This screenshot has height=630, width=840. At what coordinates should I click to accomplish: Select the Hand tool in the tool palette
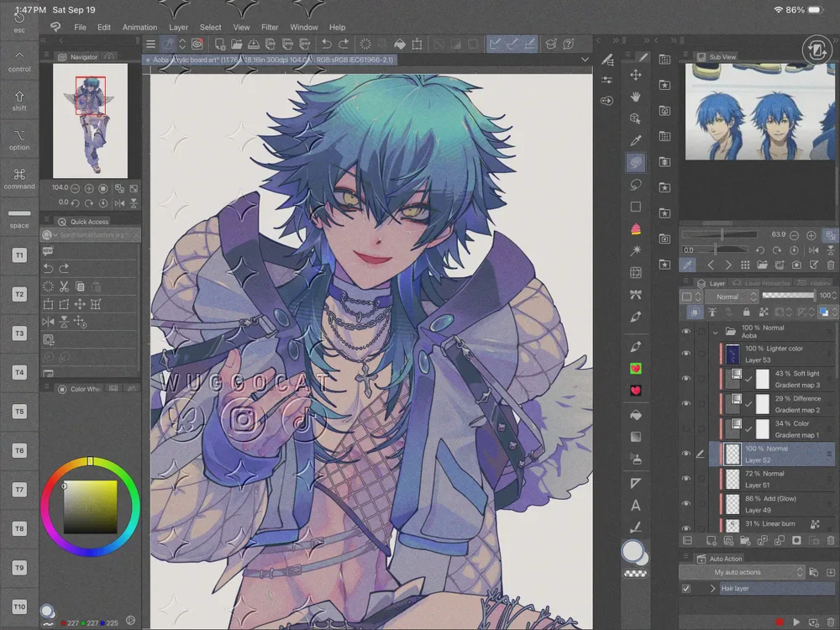tap(636, 97)
